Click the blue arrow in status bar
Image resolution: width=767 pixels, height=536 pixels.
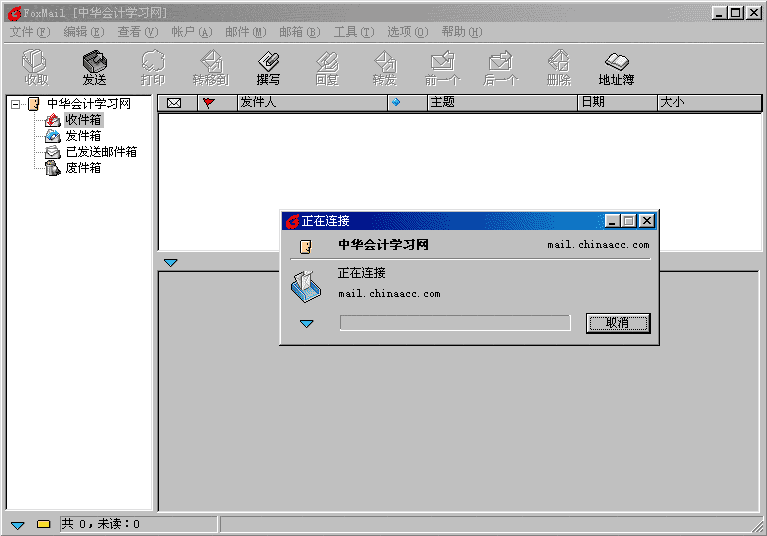(x=18, y=525)
